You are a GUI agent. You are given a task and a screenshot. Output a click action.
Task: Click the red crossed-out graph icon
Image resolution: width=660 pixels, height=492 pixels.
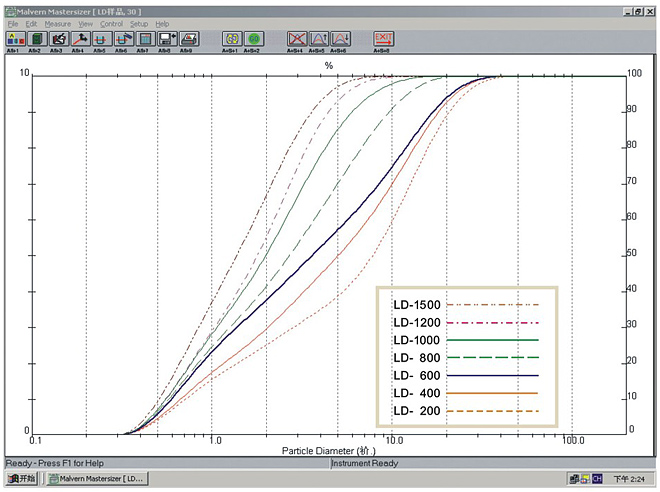(x=296, y=39)
